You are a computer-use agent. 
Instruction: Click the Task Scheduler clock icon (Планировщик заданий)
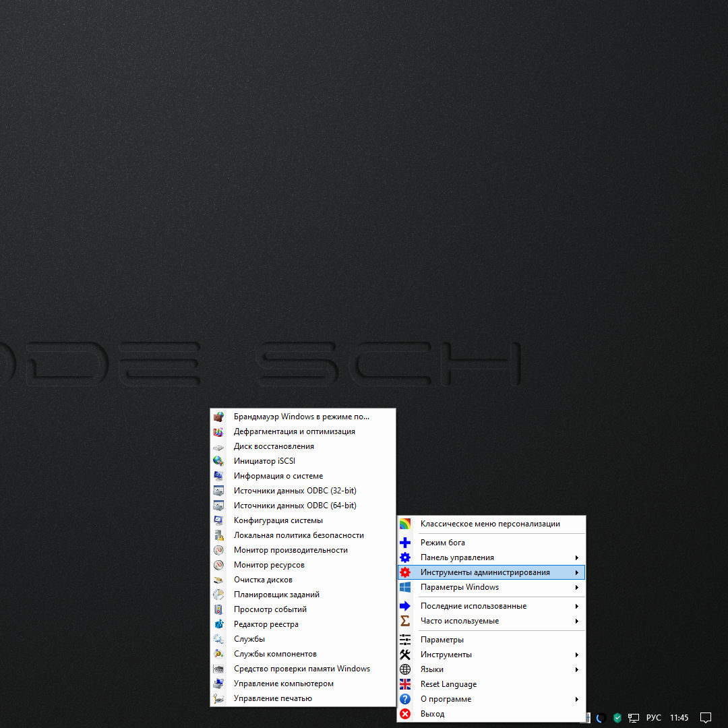tap(218, 595)
